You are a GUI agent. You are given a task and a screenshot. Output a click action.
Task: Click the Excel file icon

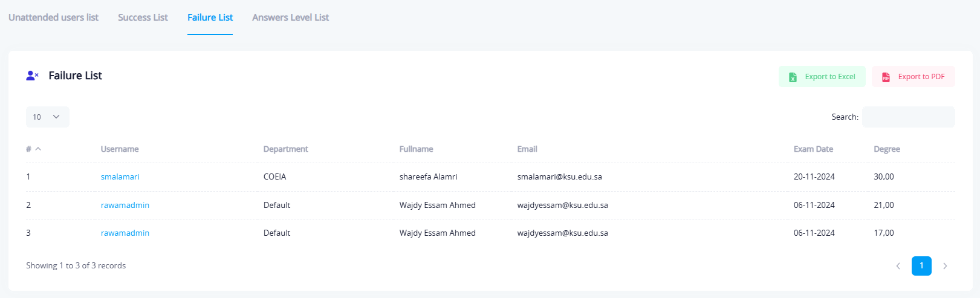[793, 77]
